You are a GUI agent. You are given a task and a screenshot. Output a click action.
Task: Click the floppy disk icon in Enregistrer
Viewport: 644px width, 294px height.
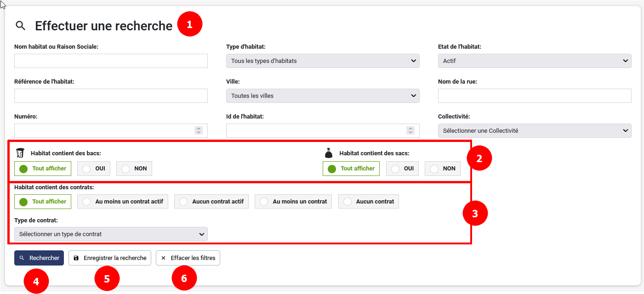(76, 258)
